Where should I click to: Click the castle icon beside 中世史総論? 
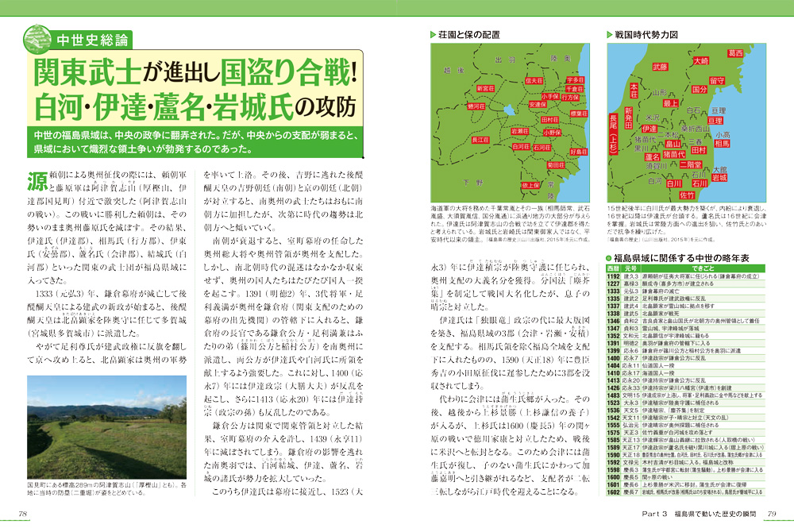click(37, 40)
